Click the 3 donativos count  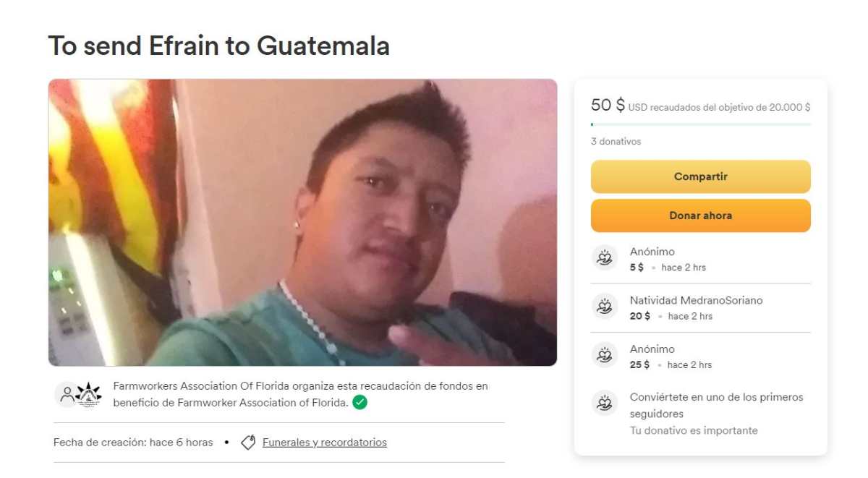coord(616,142)
